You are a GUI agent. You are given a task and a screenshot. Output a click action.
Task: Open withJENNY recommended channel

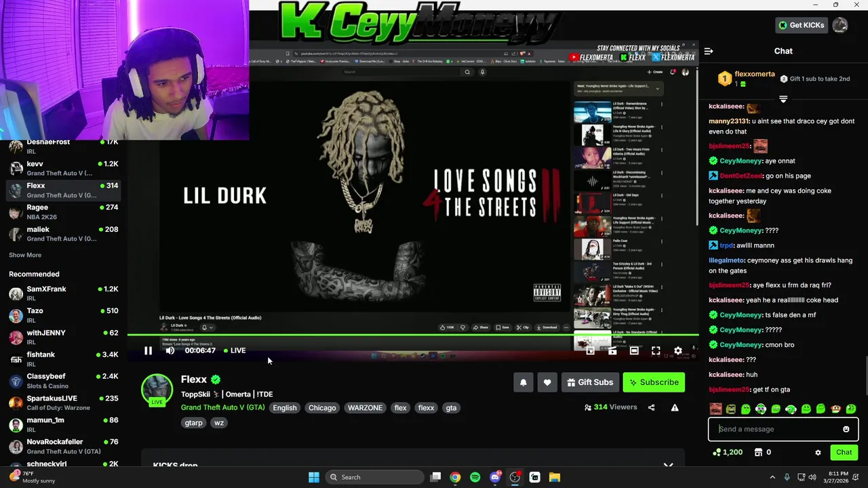(64, 337)
